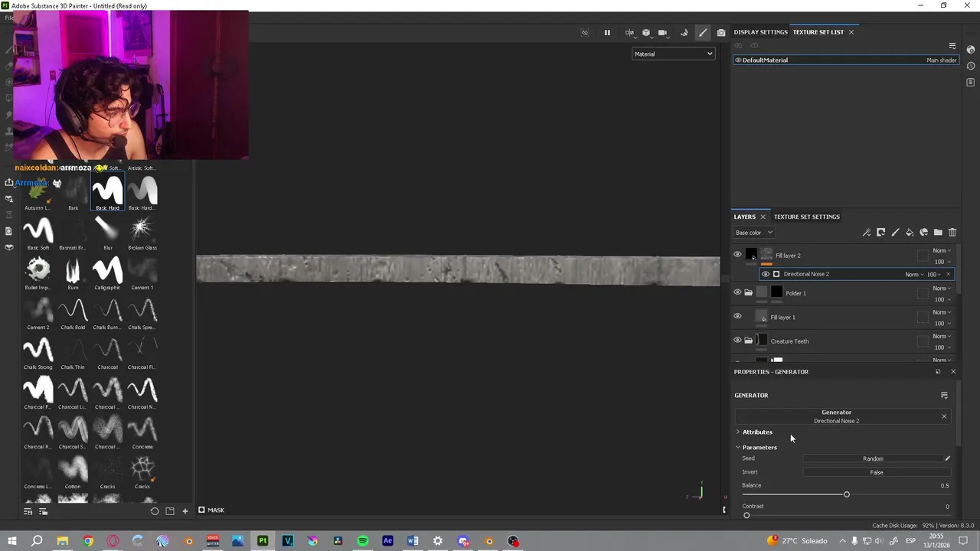Hide the Folder 1 layer
The image size is (980, 551).
click(x=737, y=292)
